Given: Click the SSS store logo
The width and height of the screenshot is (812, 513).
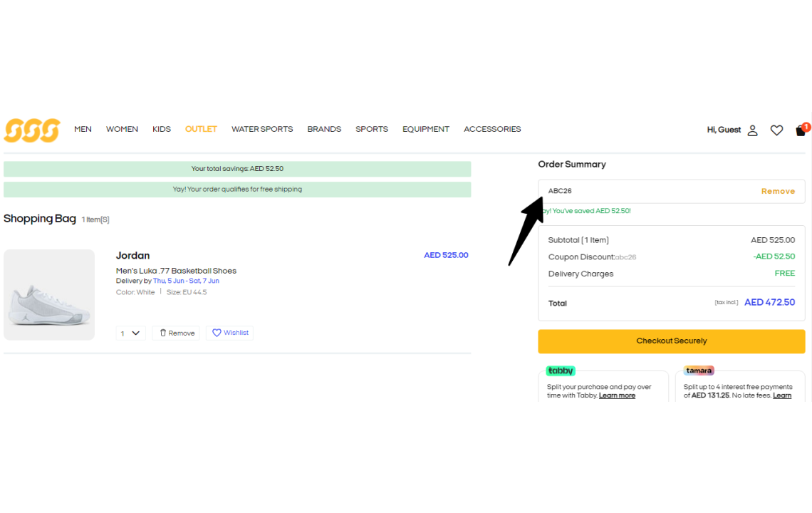Looking at the screenshot, I should 32,130.
